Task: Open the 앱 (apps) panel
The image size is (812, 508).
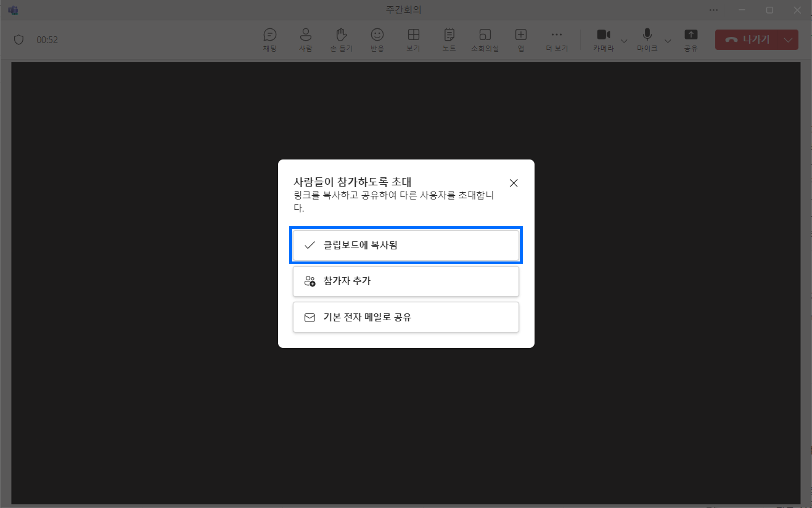Action: click(x=520, y=39)
